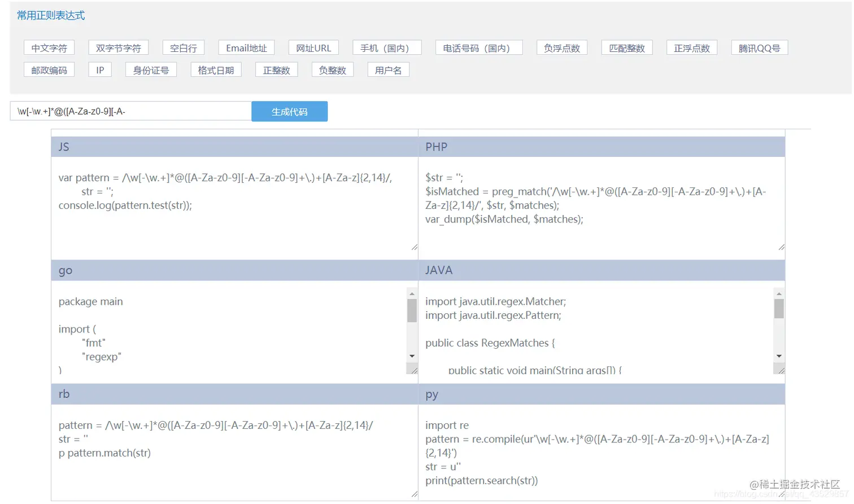Click the console.log(pattern.test(str)); line
854x504 pixels.
(125, 205)
